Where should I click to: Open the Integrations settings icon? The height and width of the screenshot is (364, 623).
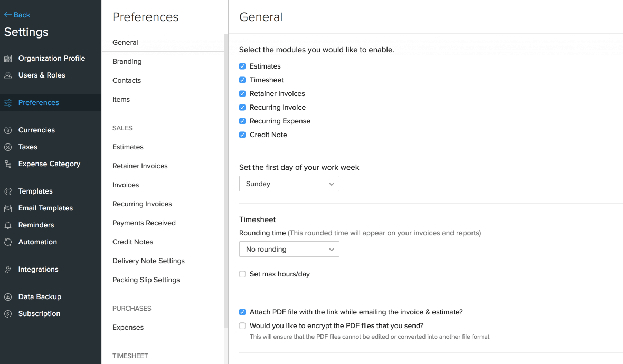[x=8, y=269]
